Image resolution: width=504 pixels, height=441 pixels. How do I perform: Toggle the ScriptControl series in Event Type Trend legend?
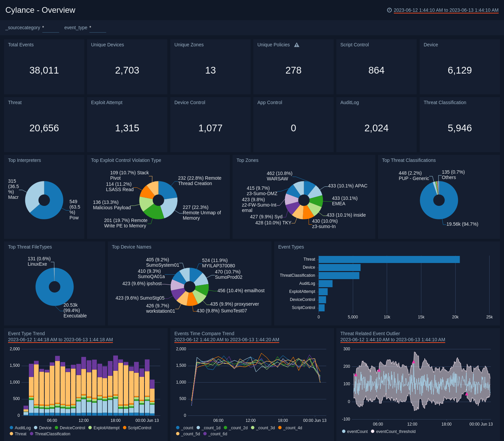(139, 428)
